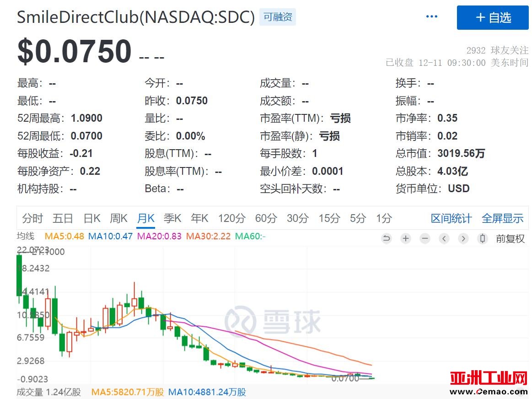Click the 每股净资产 value 0.22
The height and width of the screenshot is (399, 532).
click(x=90, y=171)
